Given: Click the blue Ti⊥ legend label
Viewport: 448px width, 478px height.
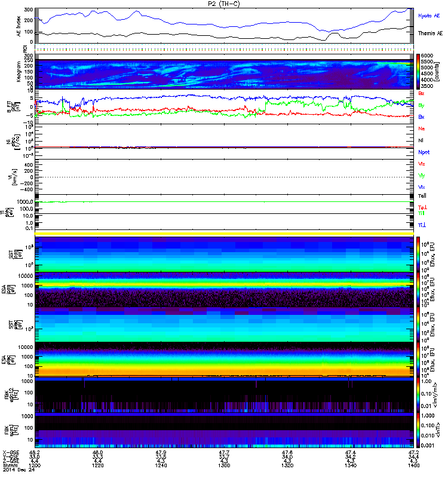Looking at the screenshot, I should [422, 225].
